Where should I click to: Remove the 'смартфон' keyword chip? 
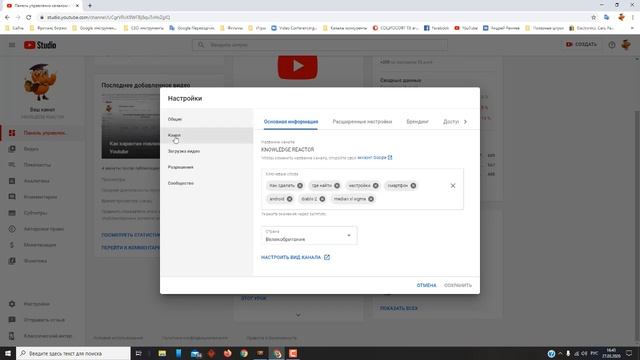413,186
